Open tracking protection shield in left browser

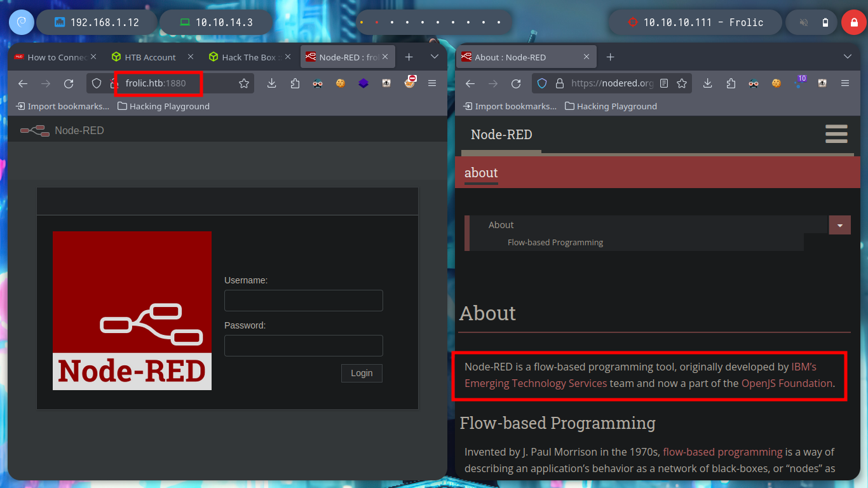[x=97, y=83]
